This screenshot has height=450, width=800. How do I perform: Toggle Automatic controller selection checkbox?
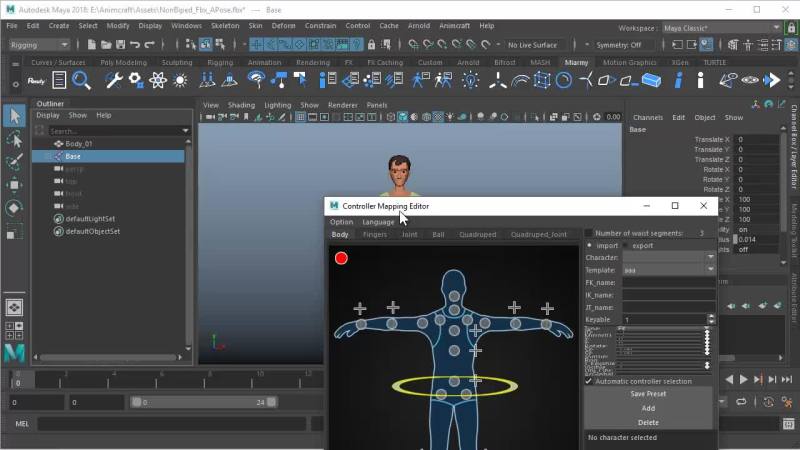tap(589, 381)
